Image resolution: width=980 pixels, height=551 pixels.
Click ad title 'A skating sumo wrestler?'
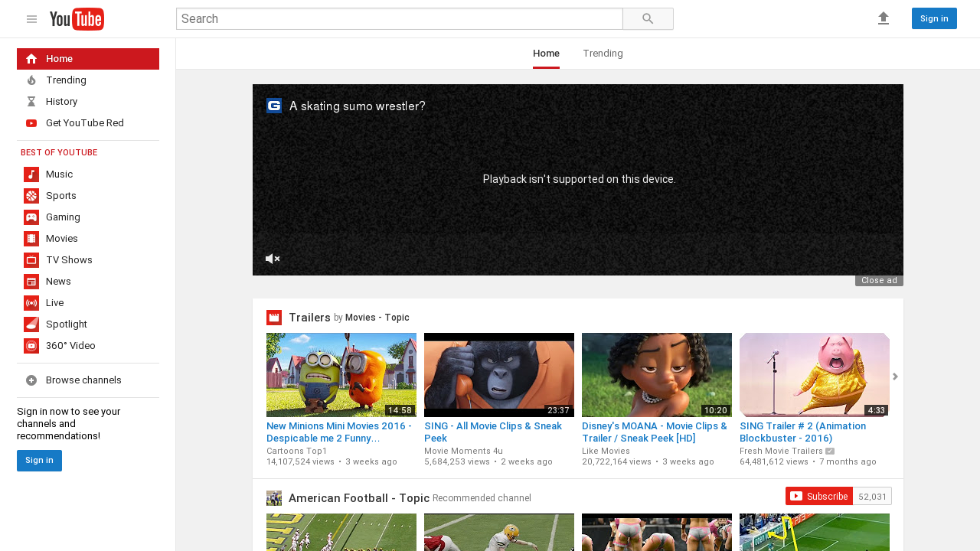pyautogui.click(x=358, y=106)
